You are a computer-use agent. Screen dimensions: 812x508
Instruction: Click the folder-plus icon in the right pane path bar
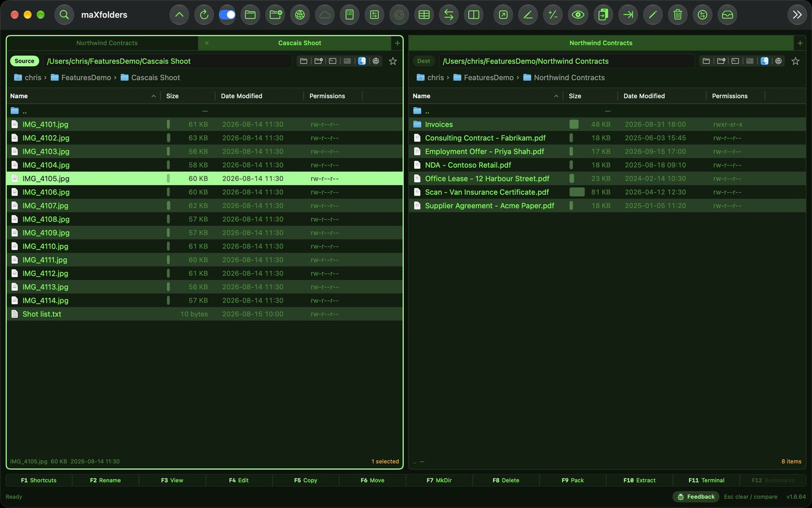coord(721,61)
